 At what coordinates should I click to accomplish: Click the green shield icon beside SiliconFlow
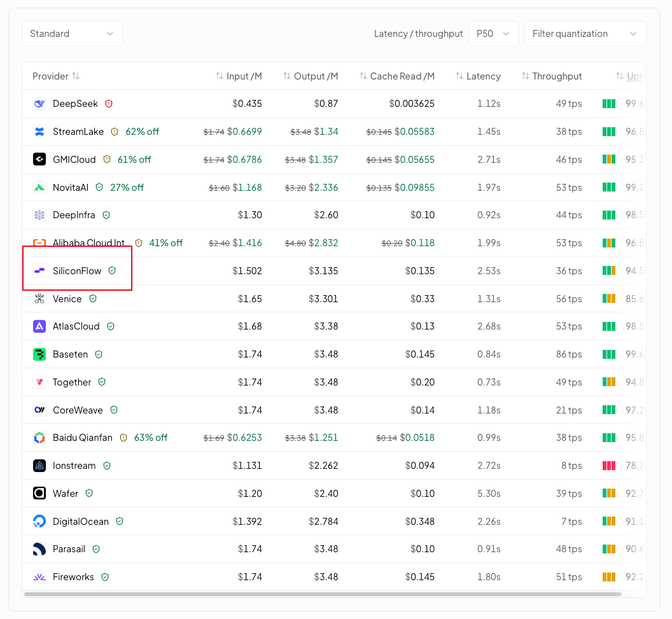(x=112, y=271)
